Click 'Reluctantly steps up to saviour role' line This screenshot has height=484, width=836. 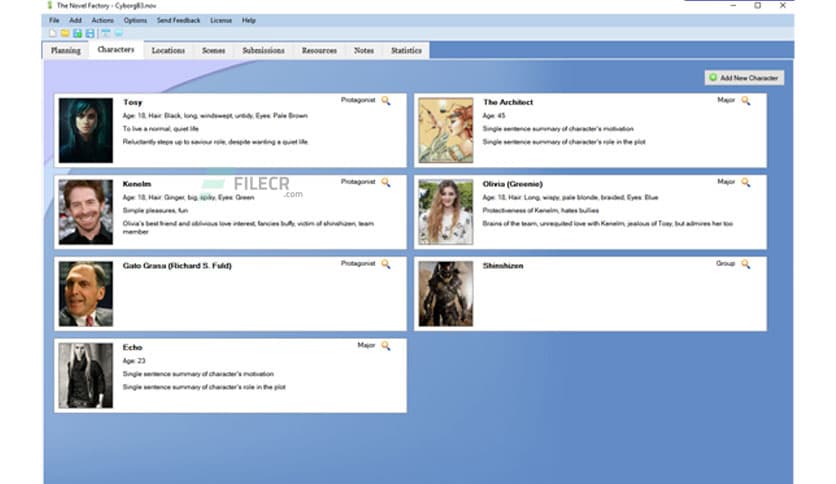point(215,142)
